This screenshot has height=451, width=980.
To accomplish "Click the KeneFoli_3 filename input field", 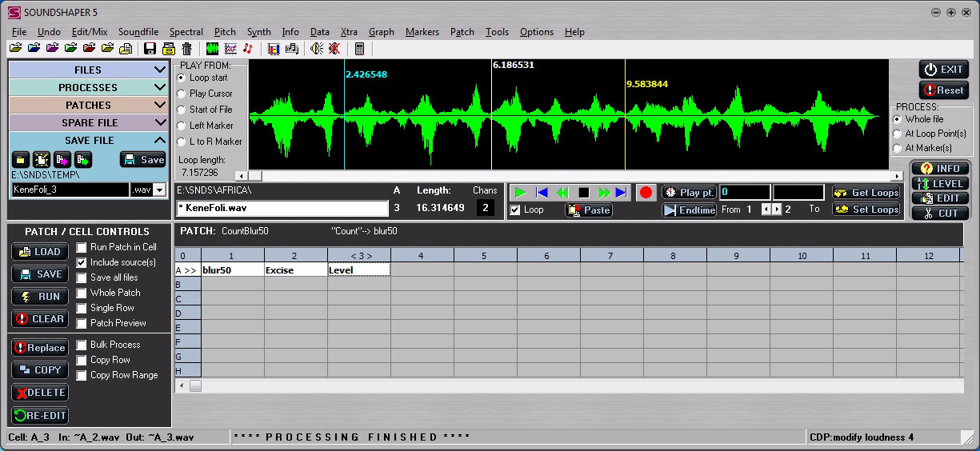I will pyautogui.click(x=70, y=190).
